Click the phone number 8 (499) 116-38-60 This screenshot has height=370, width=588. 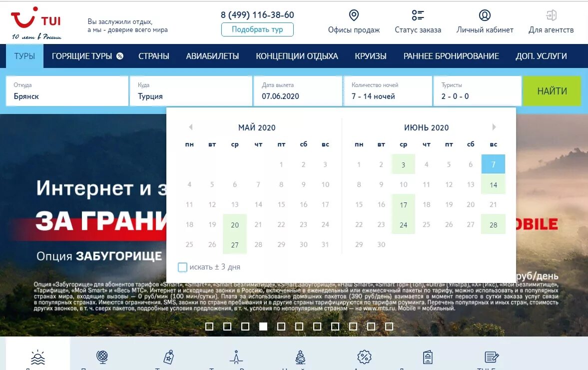(257, 15)
